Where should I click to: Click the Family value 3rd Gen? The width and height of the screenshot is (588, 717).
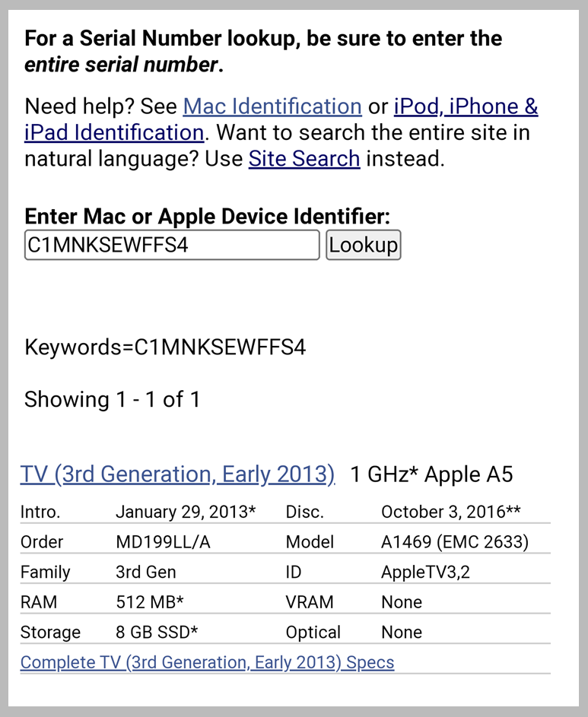pos(146,572)
